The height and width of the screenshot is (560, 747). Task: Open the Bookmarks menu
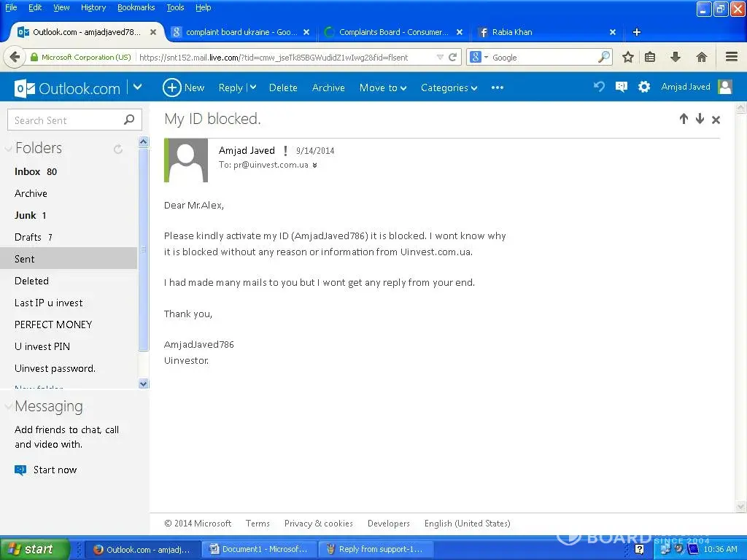click(x=136, y=7)
